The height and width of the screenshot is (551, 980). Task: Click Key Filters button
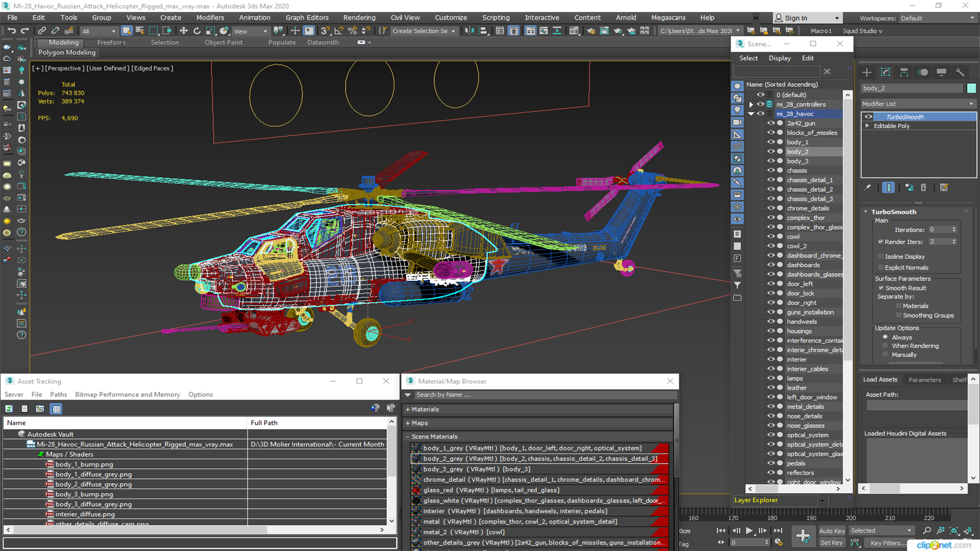coord(889,543)
